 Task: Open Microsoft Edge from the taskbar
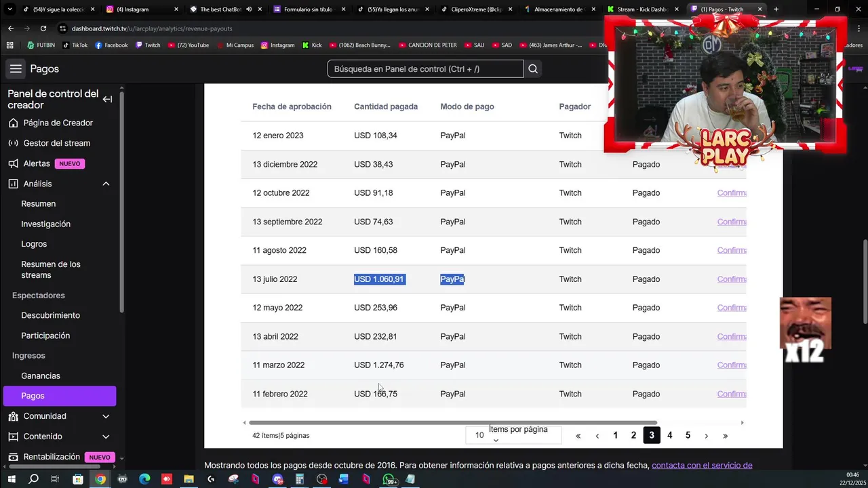[144, 479]
